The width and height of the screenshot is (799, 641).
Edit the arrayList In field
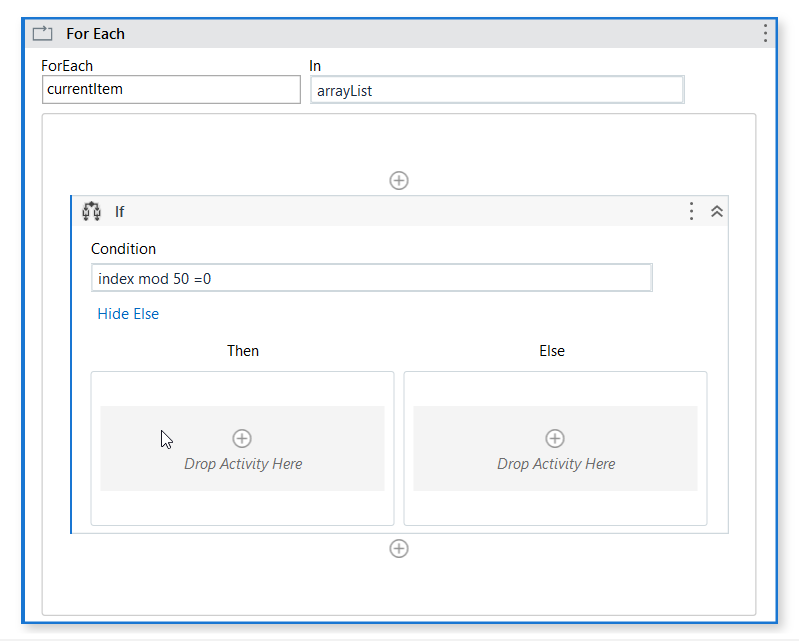tap(497, 90)
